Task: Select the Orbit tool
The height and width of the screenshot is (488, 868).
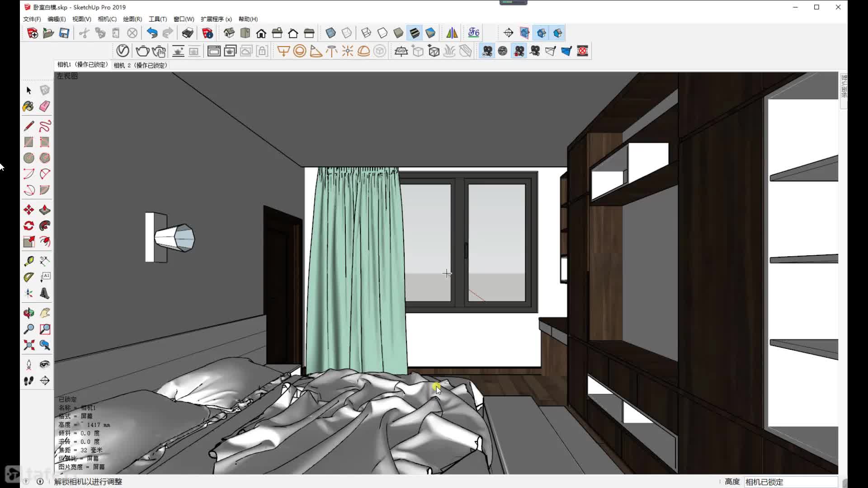Action: pos(29,313)
